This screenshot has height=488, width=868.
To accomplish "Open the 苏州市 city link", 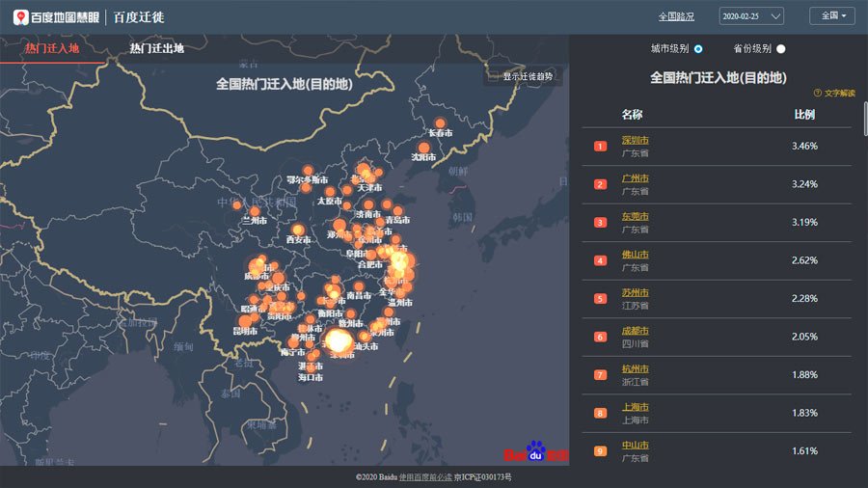I will tap(635, 292).
